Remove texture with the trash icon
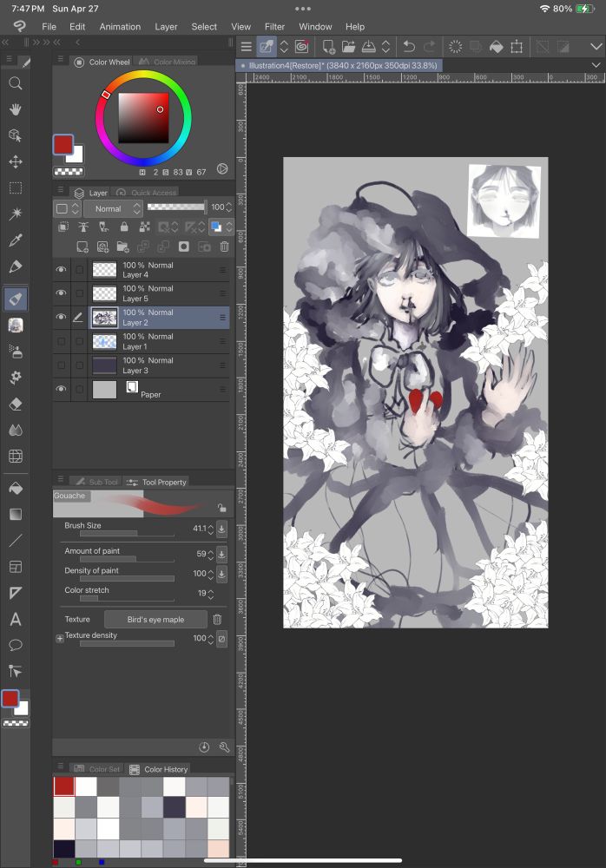The image size is (606, 868). coord(217,620)
